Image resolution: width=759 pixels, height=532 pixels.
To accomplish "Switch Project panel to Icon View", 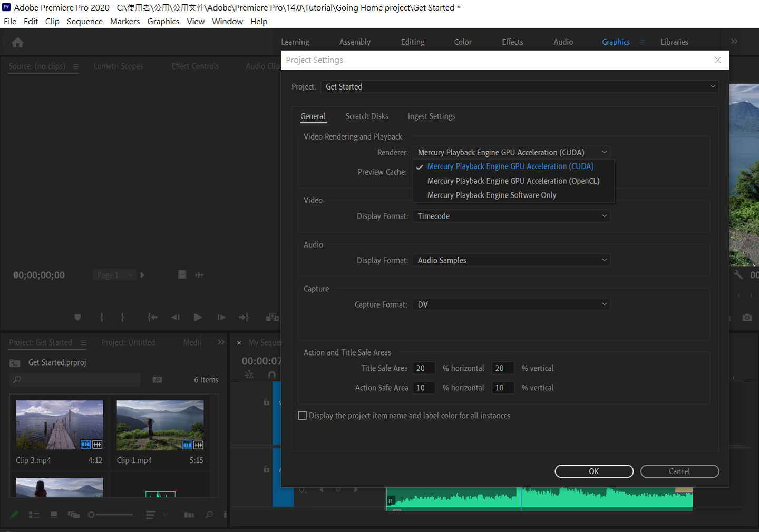I will point(54,515).
